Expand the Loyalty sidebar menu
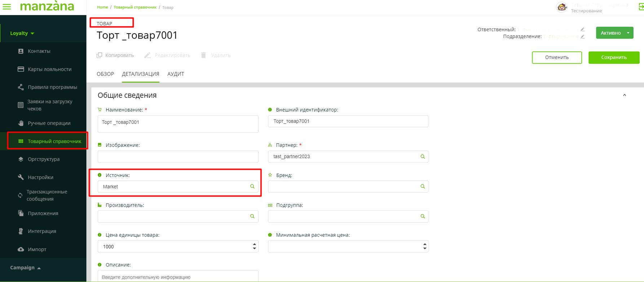The width and height of the screenshot is (644, 282). coord(22,33)
